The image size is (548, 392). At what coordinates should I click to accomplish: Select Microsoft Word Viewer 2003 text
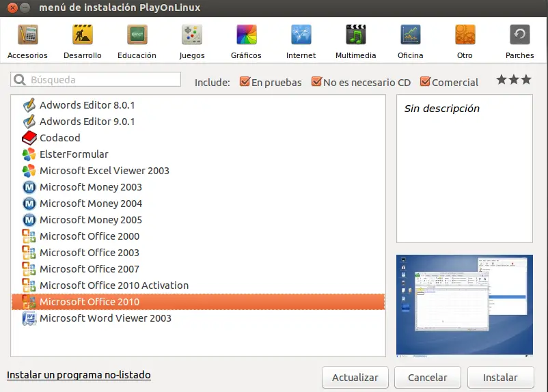tap(105, 318)
